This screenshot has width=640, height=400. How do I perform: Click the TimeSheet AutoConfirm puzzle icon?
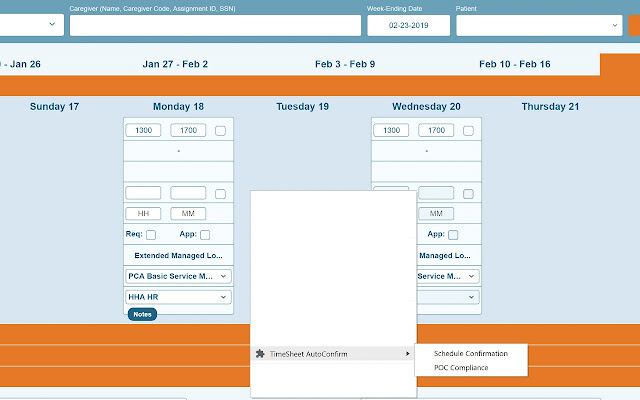click(x=260, y=354)
